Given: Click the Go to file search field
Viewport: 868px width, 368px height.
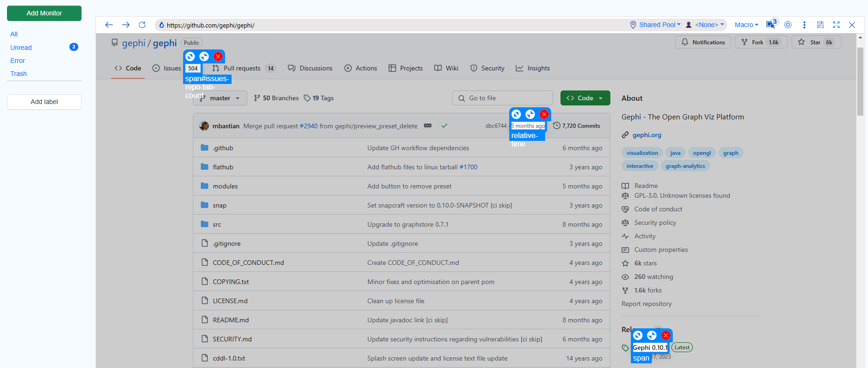Looking at the screenshot, I should pyautogui.click(x=502, y=98).
